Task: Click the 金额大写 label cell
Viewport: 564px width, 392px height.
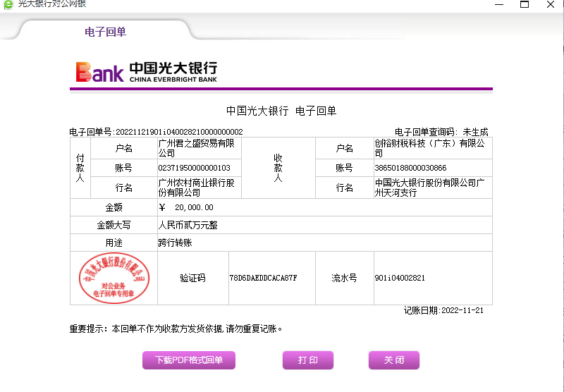Action: click(114, 226)
